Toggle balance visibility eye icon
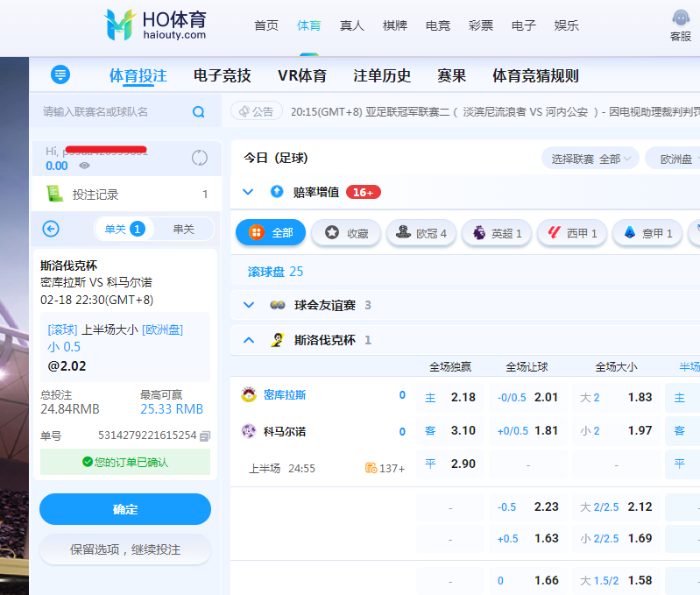Viewport: 700px width, 595px height. pos(84,166)
